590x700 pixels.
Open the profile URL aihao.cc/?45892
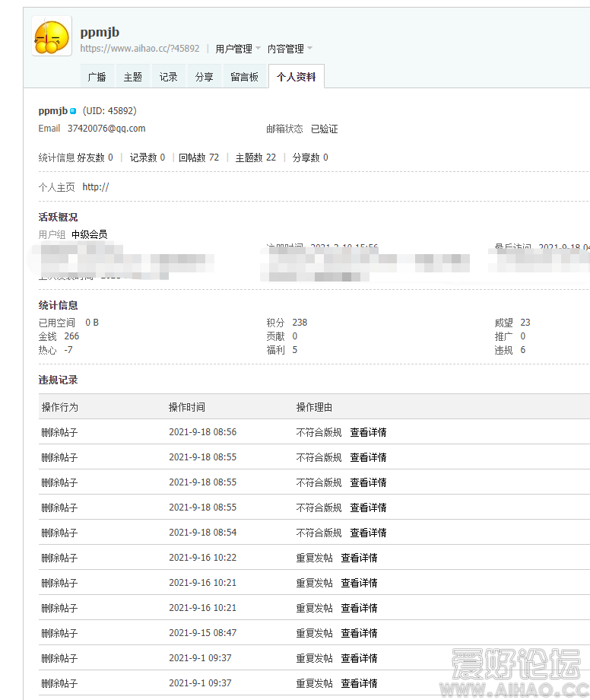tap(140, 49)
